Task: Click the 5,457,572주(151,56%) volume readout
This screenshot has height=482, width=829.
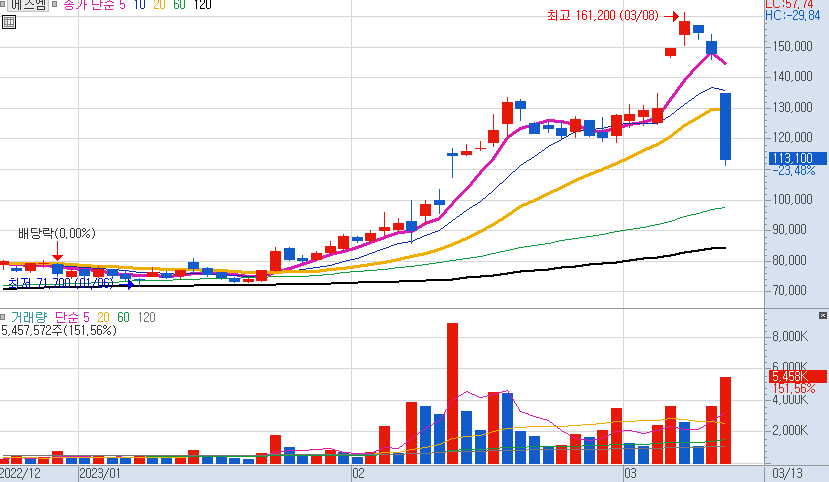Action: 59,330
